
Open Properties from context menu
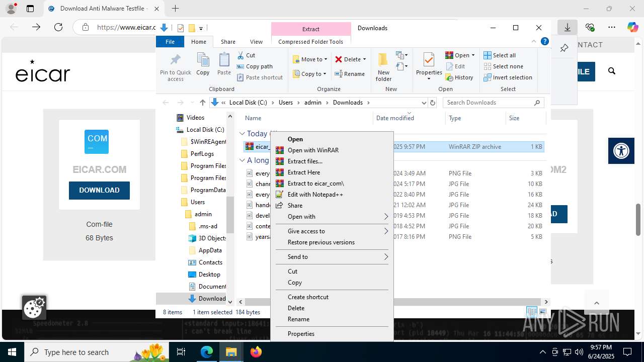(x=332, y=334)
